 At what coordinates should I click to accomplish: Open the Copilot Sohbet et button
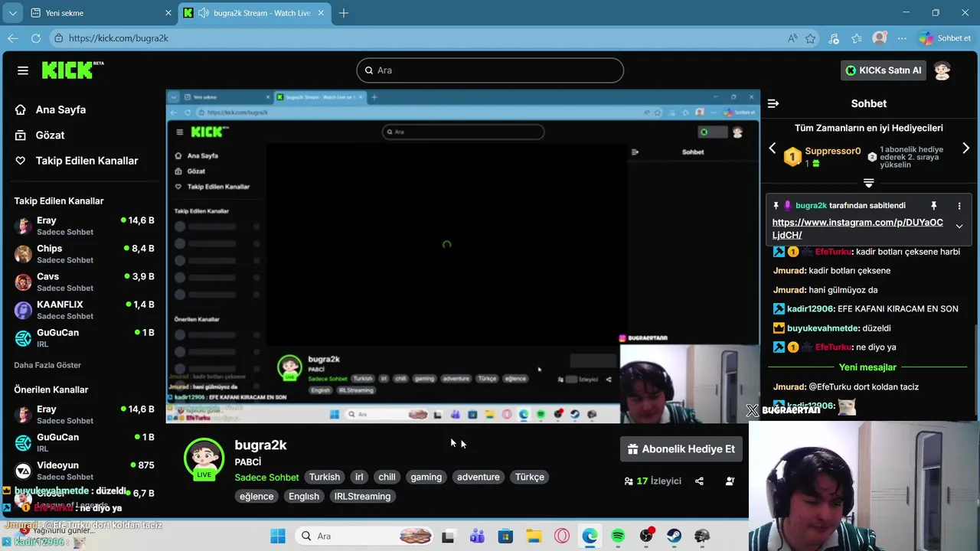point(946,38)
